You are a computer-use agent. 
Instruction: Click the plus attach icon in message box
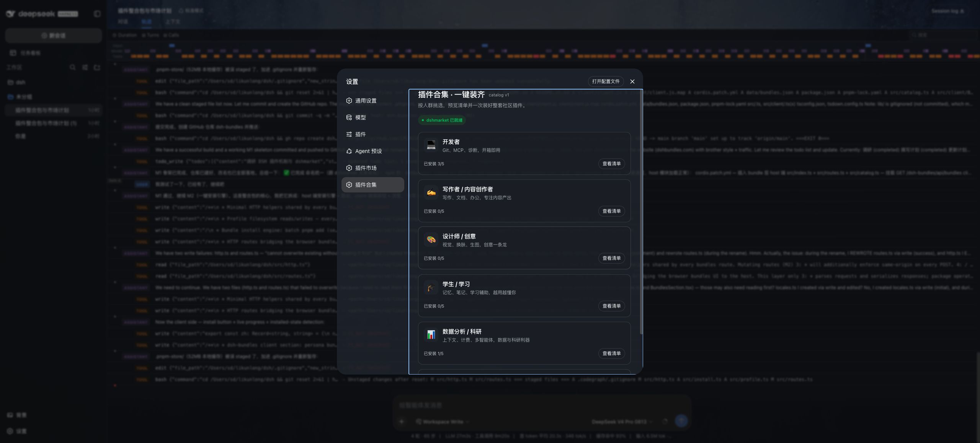(402, 422)
